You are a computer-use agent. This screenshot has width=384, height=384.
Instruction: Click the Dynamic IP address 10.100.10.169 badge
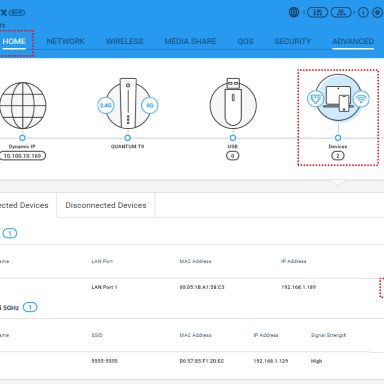22,156
